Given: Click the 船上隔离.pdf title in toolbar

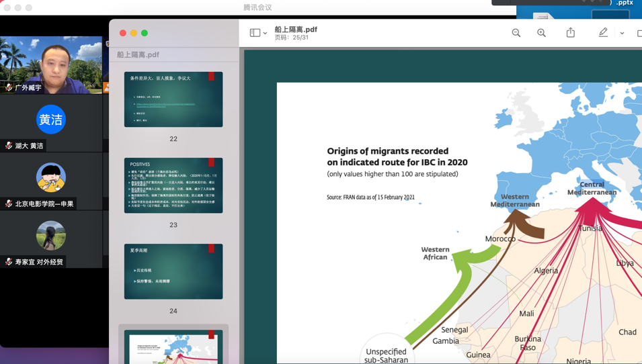Looking at the screenshot, I should click(x=296, y=30).
